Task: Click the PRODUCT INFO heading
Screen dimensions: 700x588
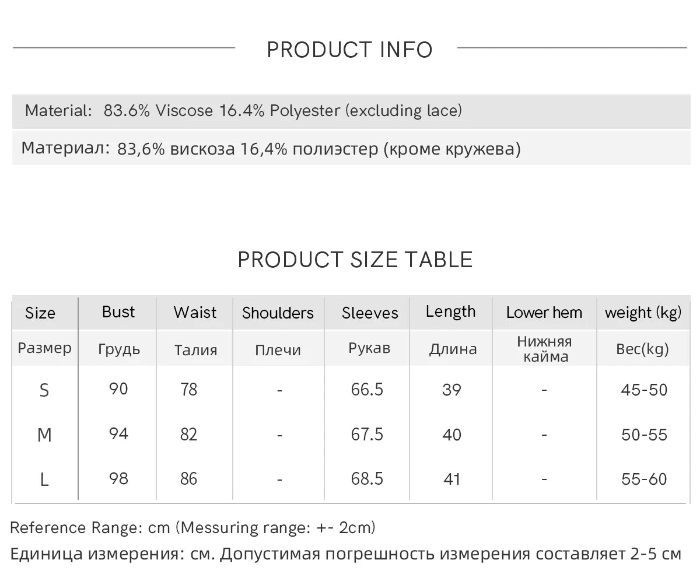Action: click(349, 50)
